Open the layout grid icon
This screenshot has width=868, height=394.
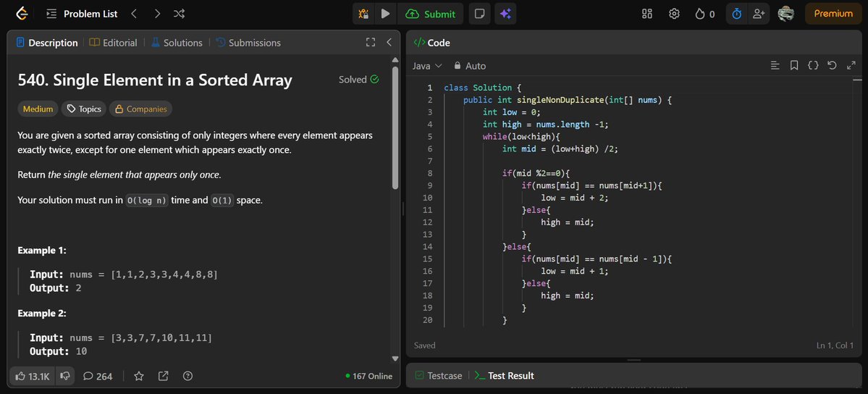[646, 14]
